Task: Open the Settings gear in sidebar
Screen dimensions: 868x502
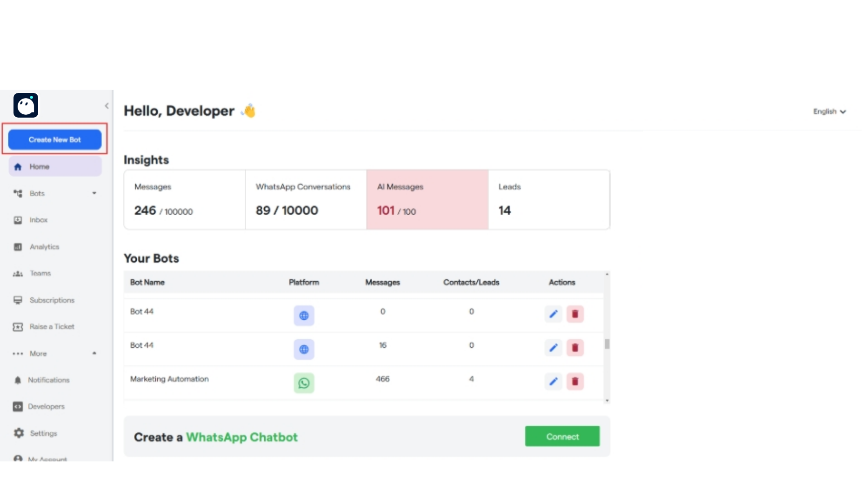Action: (x=18, y=433)
